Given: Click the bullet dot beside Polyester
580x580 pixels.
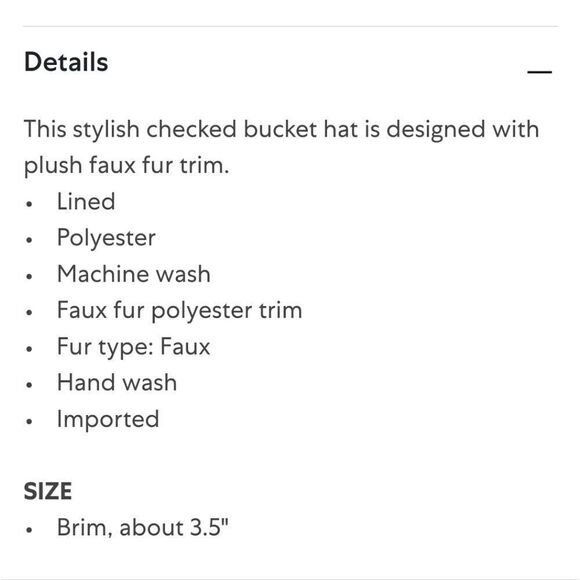Looking at the screenshot, I should coord(29,240).
